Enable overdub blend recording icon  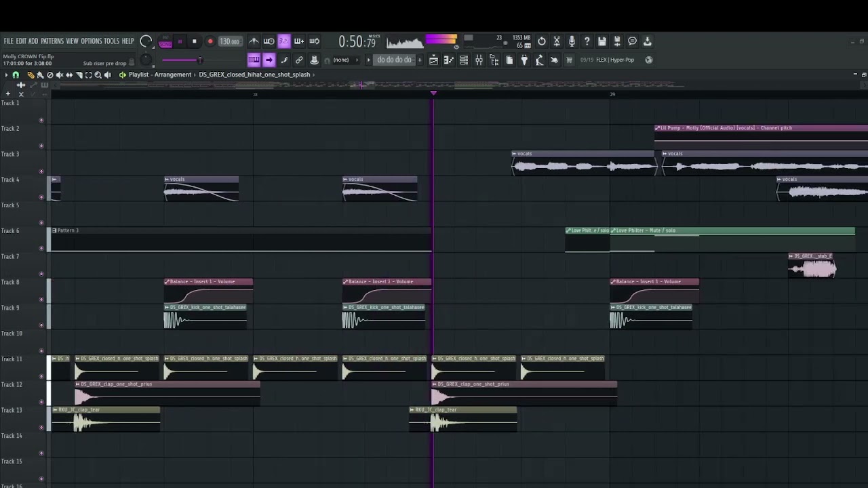pyautogui.click(x=299, y=41)
